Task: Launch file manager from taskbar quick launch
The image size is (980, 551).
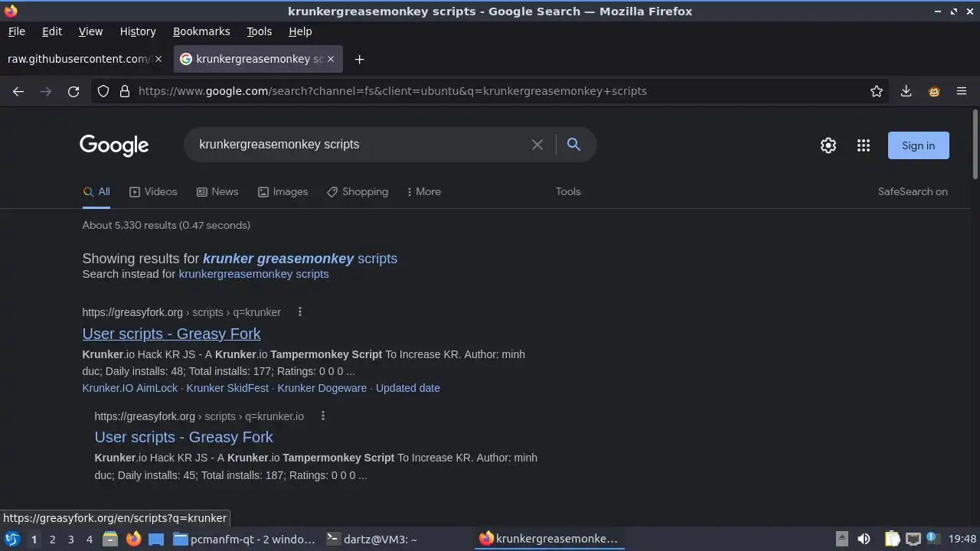Action: (x=110, y=539)
